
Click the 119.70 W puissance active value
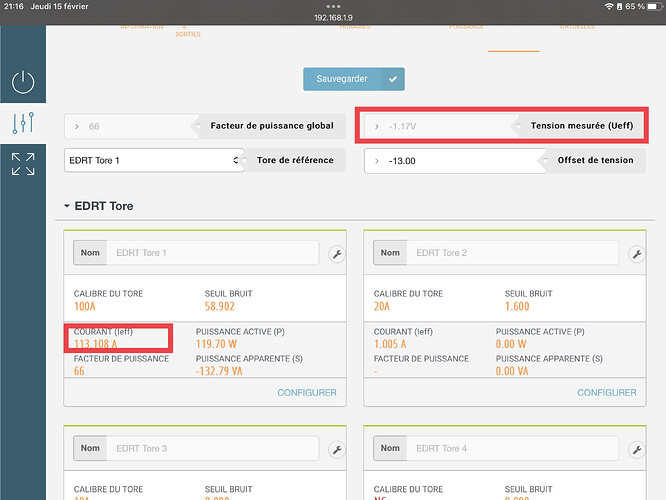coord(217,344)
